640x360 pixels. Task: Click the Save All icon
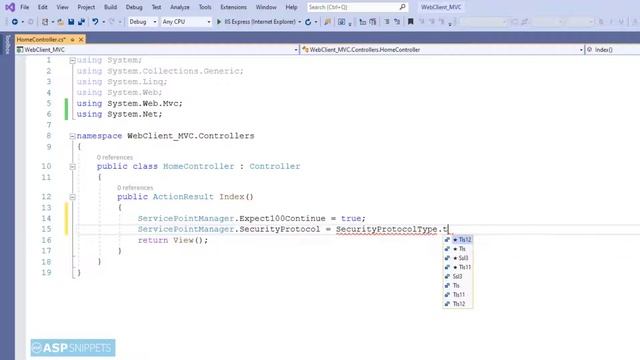81,22
